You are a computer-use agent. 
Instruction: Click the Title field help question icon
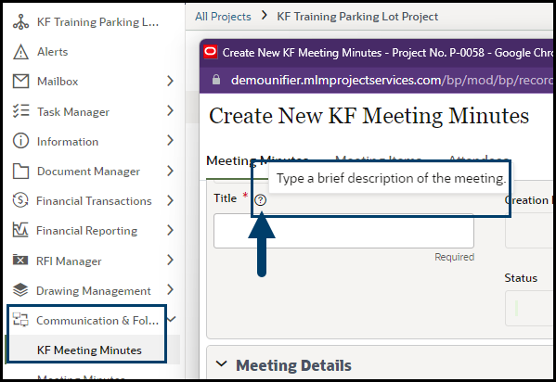(x=260, y=200)
